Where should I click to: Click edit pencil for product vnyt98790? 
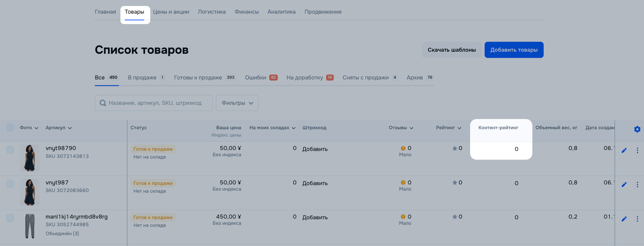coord(624,150)
